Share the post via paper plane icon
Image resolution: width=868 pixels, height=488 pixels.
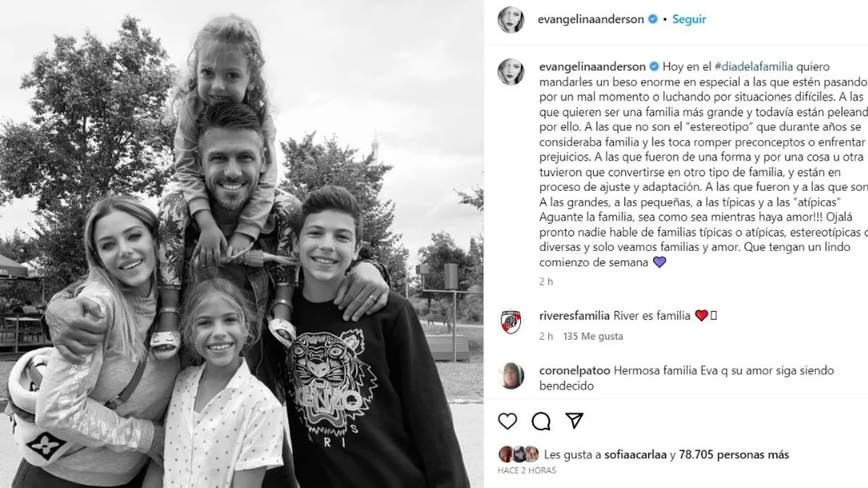pos(574,421)
